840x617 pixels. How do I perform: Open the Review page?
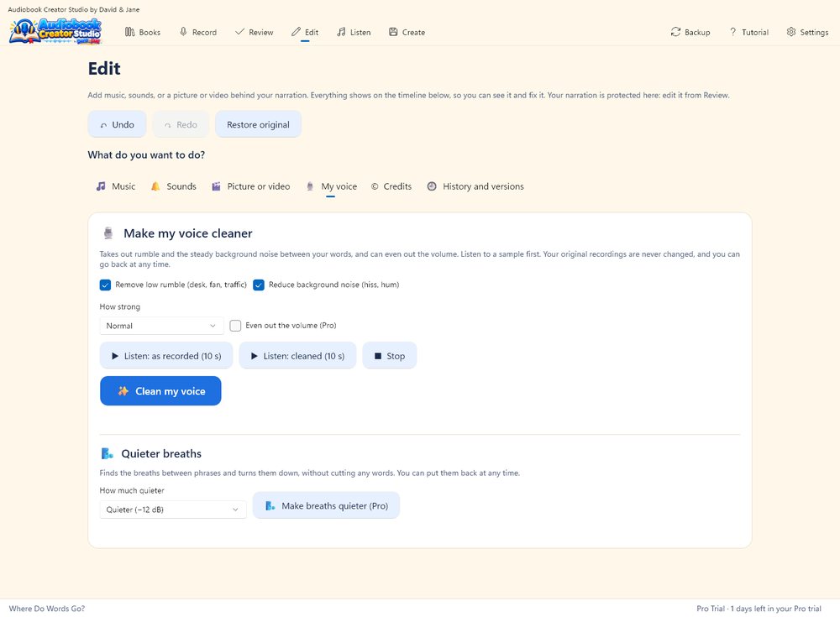click(255, 32)
